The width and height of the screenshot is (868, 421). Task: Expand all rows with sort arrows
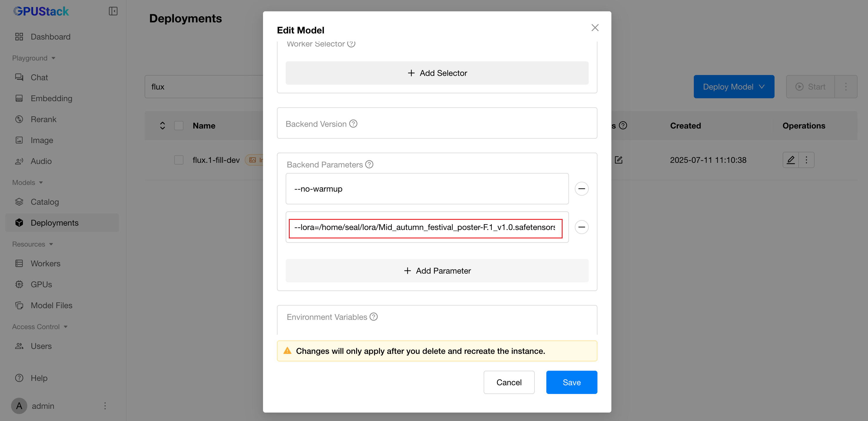[162, 126]
